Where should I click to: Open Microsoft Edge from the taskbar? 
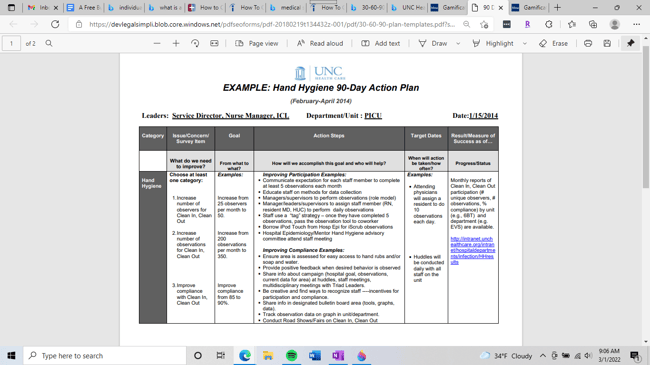click(245, 355)
